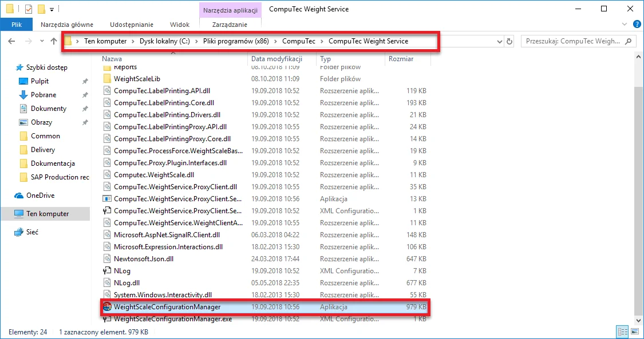Switch to details view in status bar
The height and width of the screenshot is (339, 644).
tap(623, 332)
